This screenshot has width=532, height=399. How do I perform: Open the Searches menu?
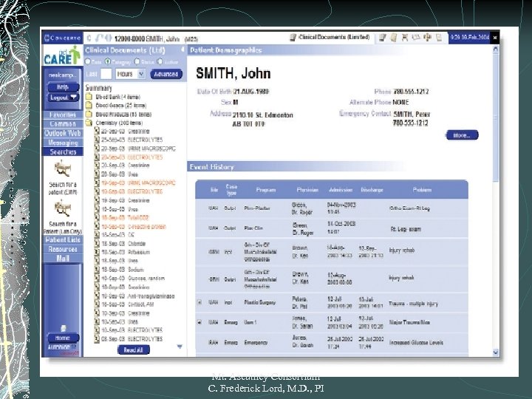pos(63,152)
